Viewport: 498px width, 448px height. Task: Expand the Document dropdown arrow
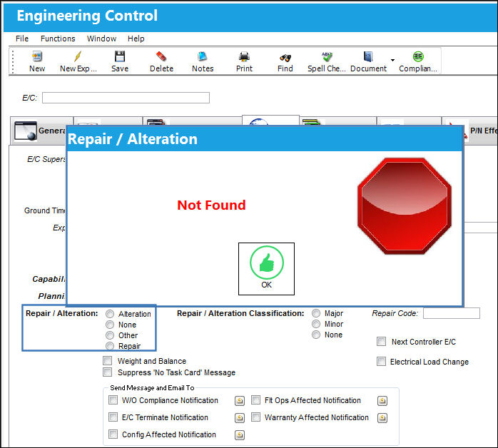393,61
